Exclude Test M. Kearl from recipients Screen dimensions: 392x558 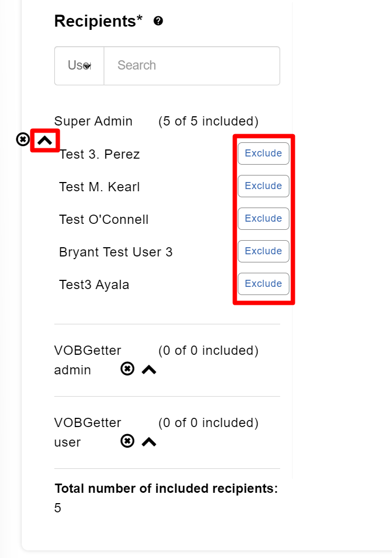(263, 186)
